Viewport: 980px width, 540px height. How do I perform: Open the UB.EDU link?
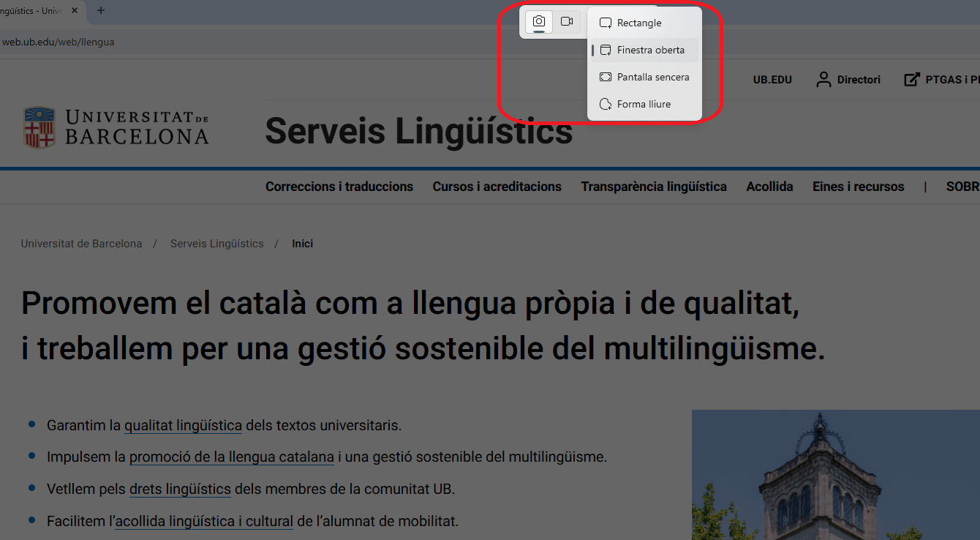(772, 80)
